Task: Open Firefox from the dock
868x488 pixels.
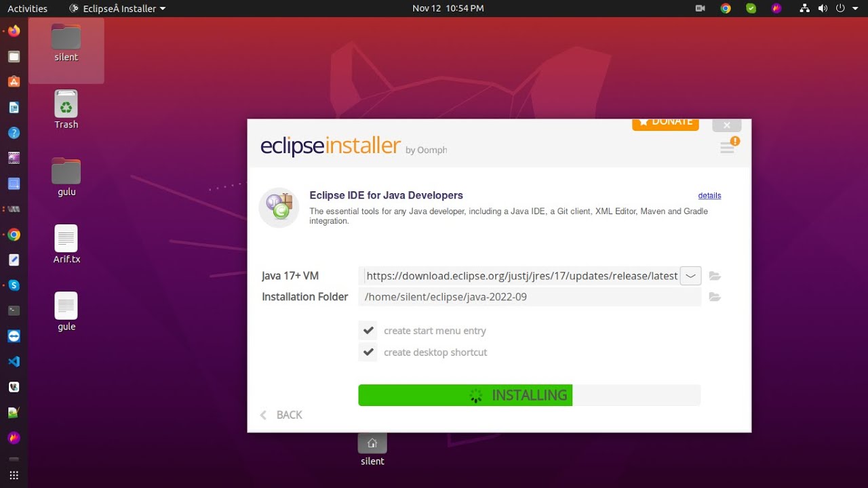Action: (14, 31)
